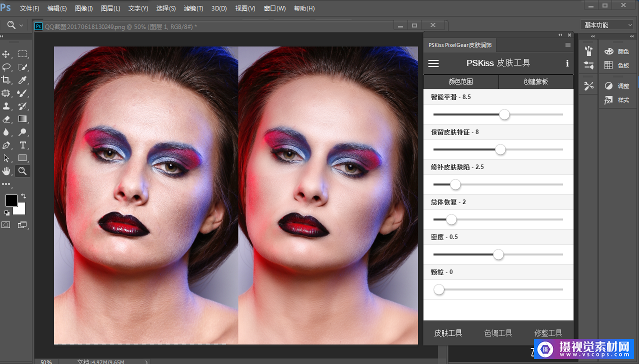Screen dimensions: 639x364
Task: Select the Eyedropper tool
Action: click(x=22, y=80)
